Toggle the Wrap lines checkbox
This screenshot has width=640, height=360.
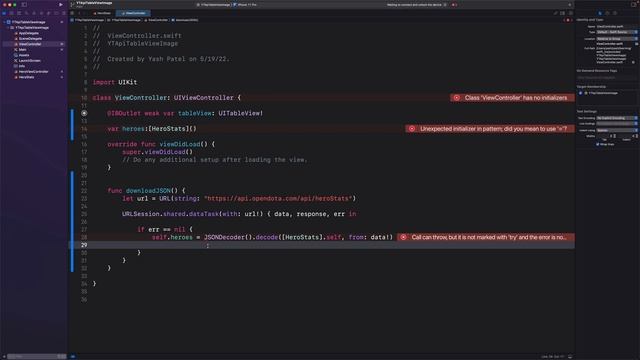coord(598,144)
